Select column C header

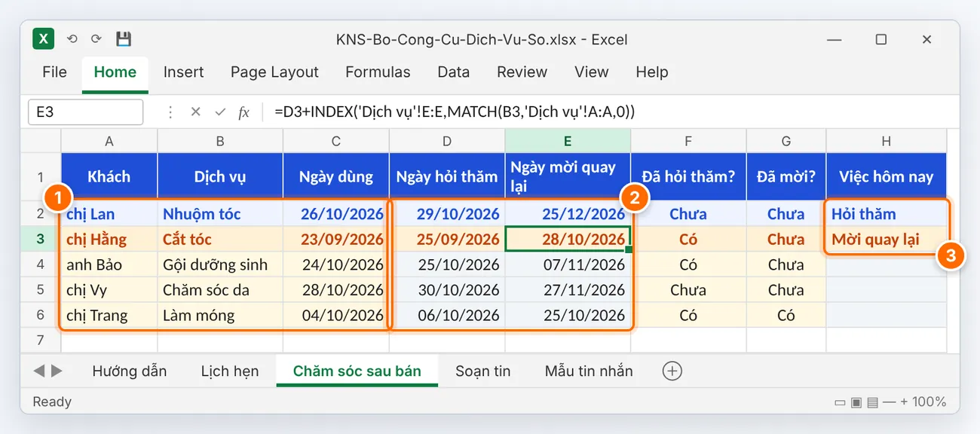[336, 141]
